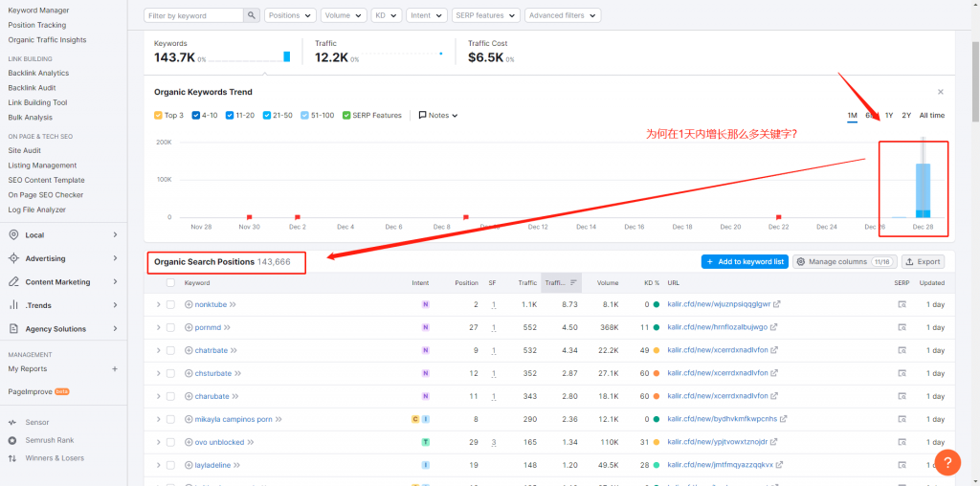Toggle the 21-50 positions checkbox

click(x=267, y=115)
